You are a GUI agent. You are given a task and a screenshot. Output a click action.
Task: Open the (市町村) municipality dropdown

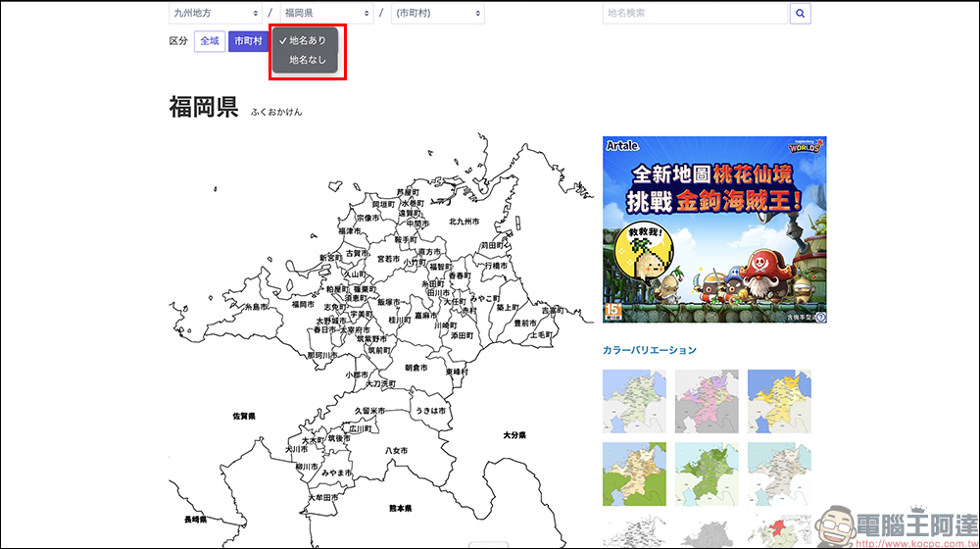pyautogui.click(x=437, y=13)
